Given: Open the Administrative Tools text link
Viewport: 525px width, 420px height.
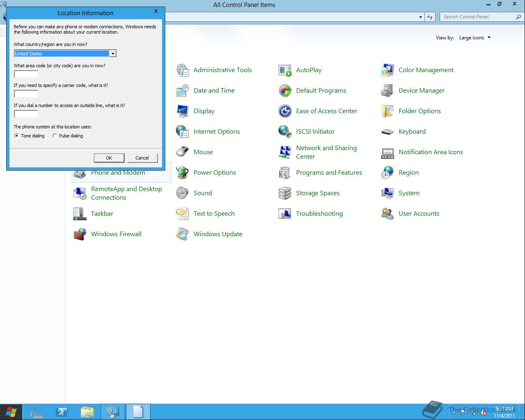Looking at the screenshot, I should tap(223, 70).
